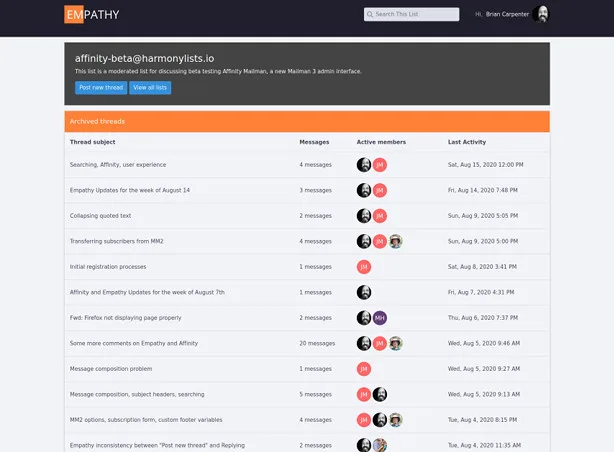Click the Sun, Aug 9, 2020 5:05 PM date

(483, 215)
